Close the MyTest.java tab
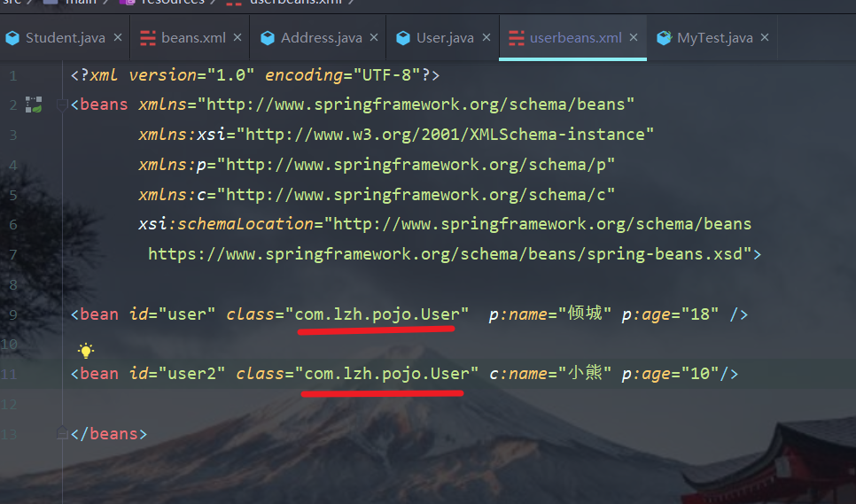 (x=765, y=37)
